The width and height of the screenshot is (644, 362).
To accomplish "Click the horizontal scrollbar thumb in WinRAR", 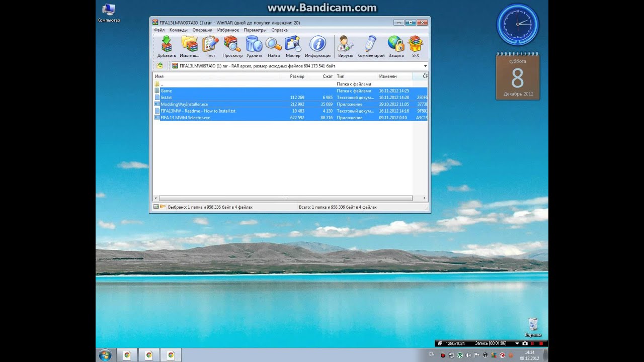I will pos(286,198).
